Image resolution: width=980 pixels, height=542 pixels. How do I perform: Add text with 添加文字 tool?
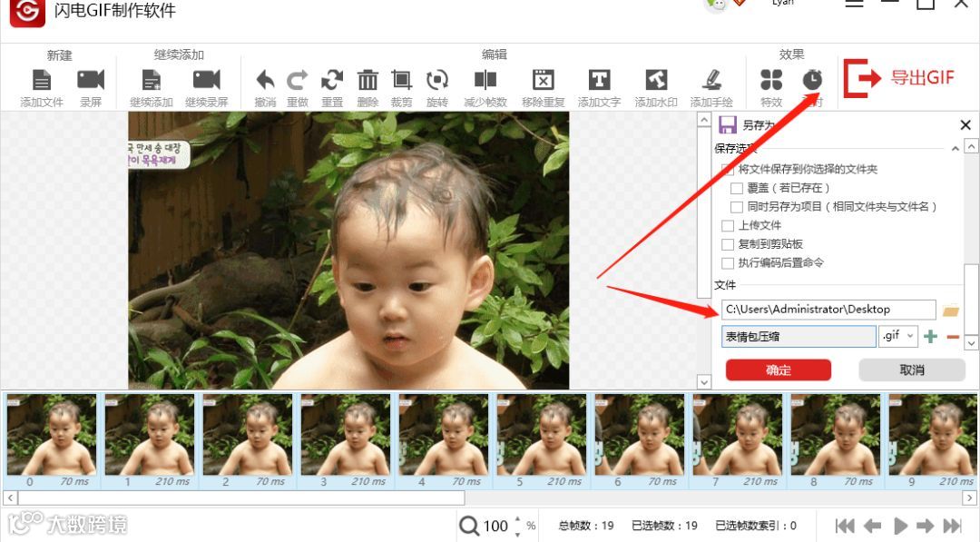point(599,80)
